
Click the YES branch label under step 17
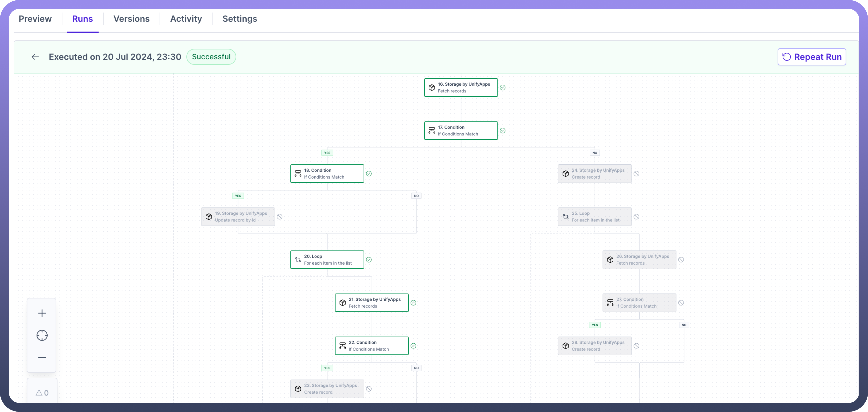point(327,153)
